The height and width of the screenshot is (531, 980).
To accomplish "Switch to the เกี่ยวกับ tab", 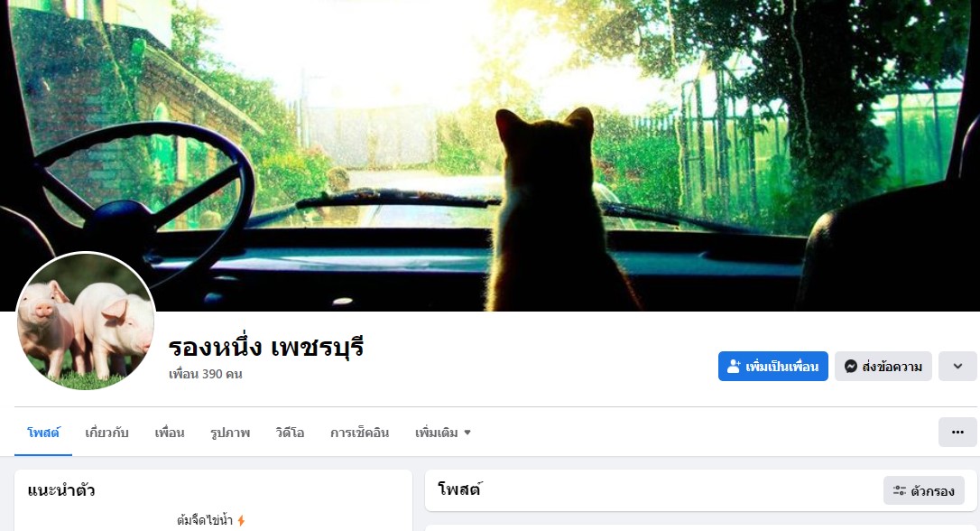I will tap(106, 433).
